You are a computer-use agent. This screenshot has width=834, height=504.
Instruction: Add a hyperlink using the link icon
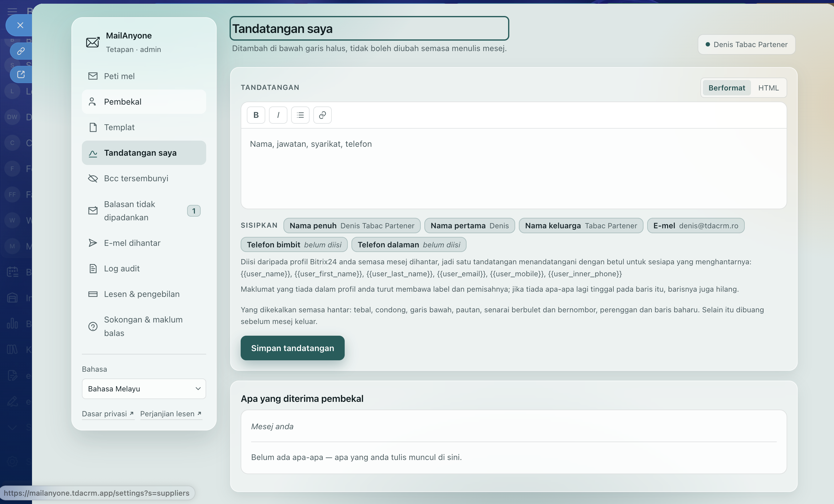pos(322,115)
